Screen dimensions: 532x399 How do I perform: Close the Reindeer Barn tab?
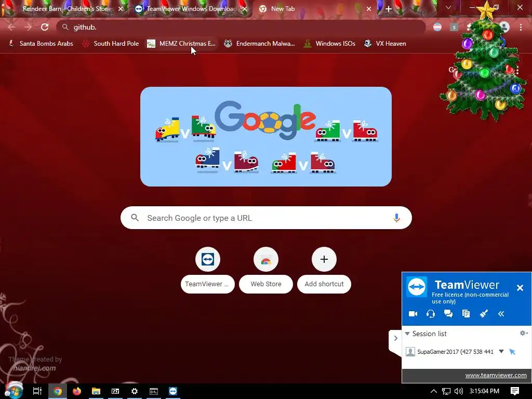click(x=121, y=9)
